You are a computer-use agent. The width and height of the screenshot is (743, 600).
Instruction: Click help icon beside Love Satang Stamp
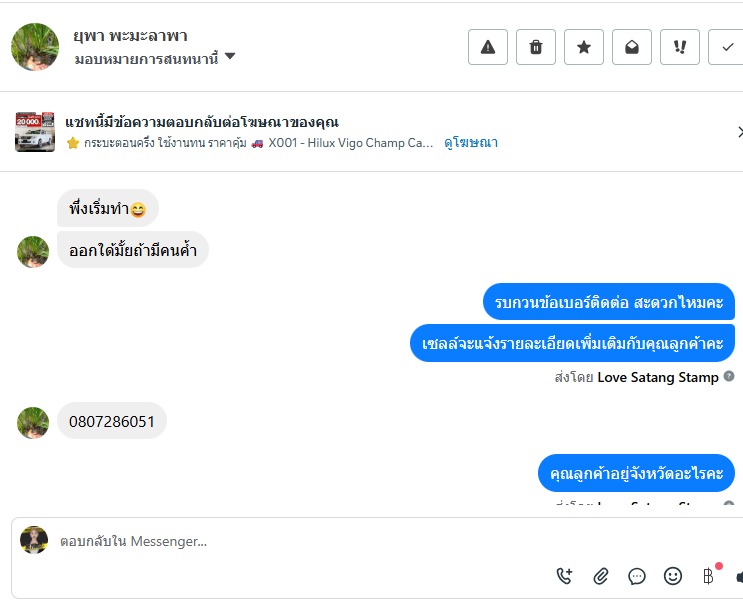click(729, 377)
